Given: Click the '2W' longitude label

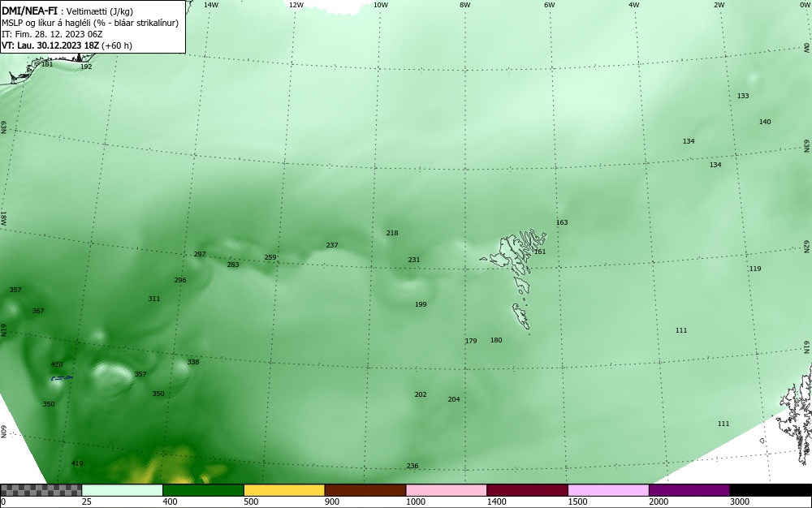Looking at the screenshot, I should click(x=719, y=5).
